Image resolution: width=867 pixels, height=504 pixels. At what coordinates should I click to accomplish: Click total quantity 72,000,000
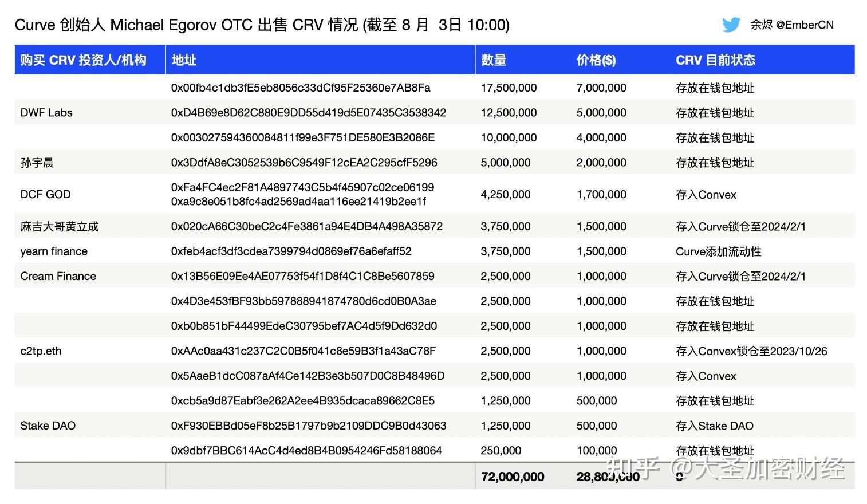click(x=513, y=477)
